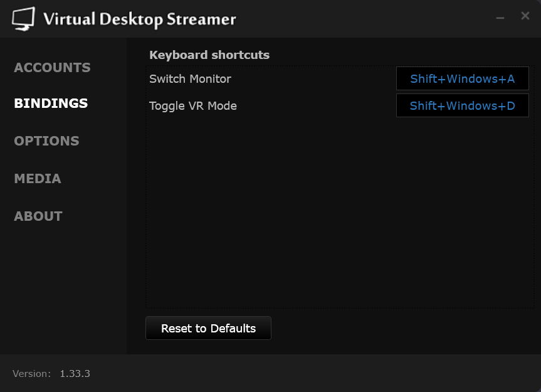Click the Virtual Desktop Streamer monitor logo icon

coord(24,18)
